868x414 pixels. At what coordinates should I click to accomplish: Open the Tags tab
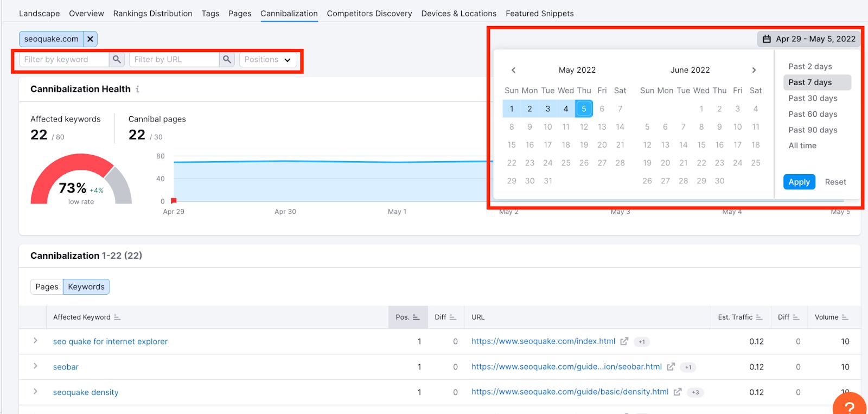[x=210, y=14]
